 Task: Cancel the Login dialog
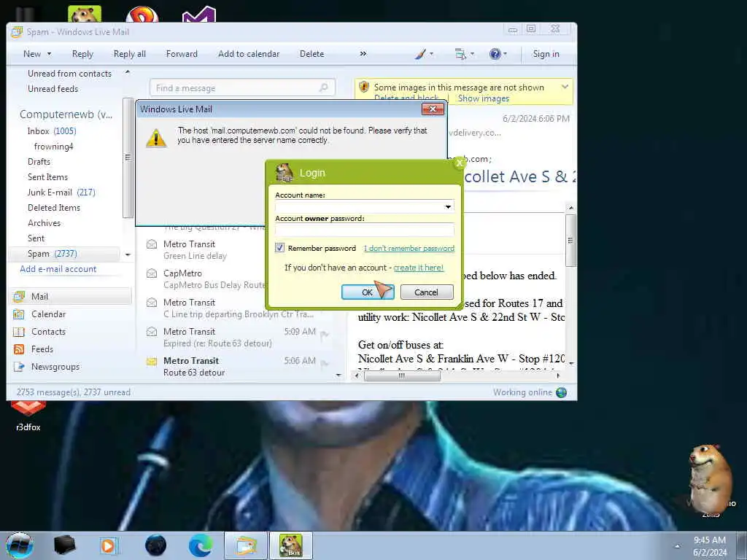(x=426, y=292)
